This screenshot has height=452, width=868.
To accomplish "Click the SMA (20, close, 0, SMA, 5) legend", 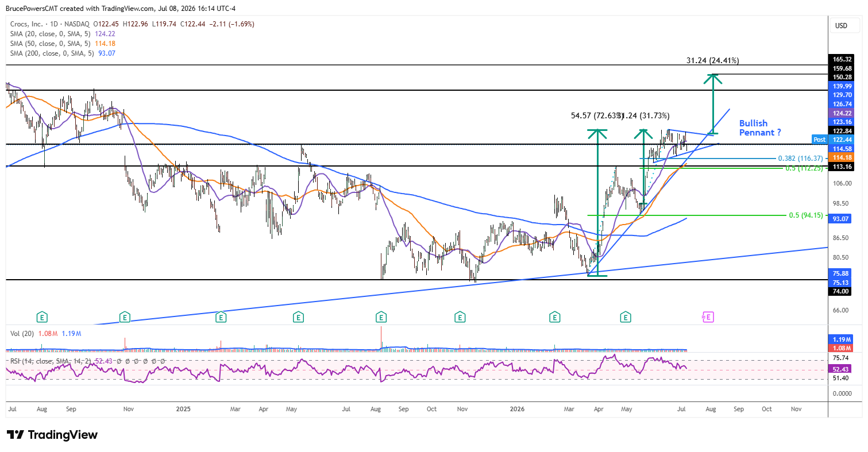I will [x=52, y=33].
